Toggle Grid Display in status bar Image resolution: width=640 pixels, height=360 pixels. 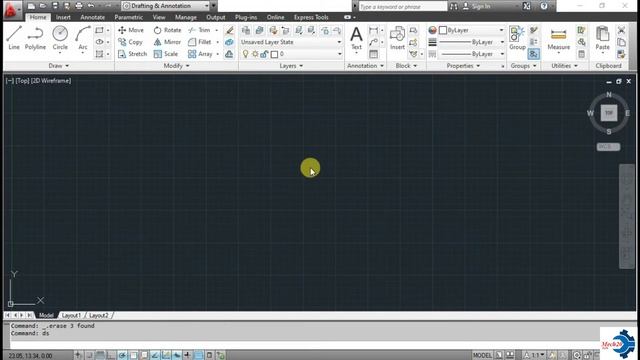point(100,355)
